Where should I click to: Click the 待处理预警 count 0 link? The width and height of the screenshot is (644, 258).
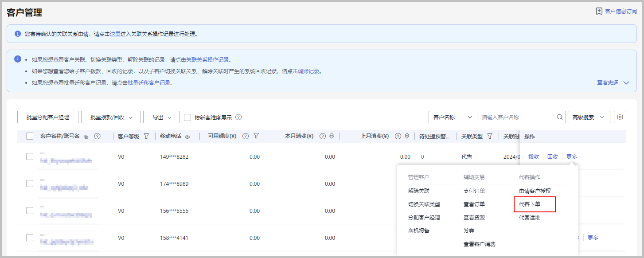pos(422,157)
